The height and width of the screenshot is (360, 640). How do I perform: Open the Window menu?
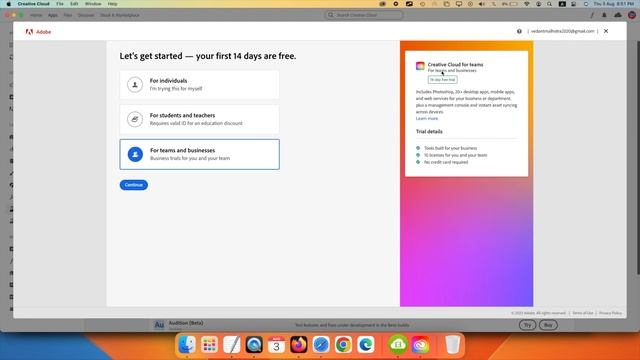pos(93,4)
